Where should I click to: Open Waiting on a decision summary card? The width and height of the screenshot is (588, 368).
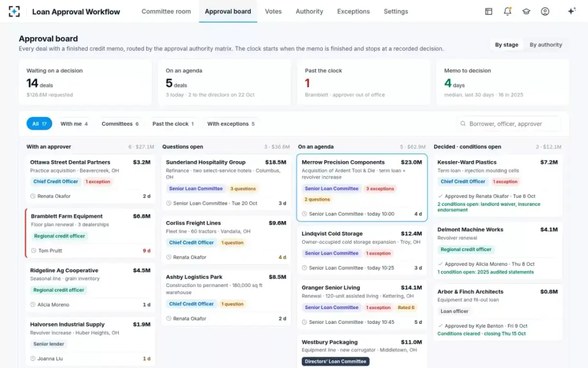pyautogui.click(x=85, y=82)
